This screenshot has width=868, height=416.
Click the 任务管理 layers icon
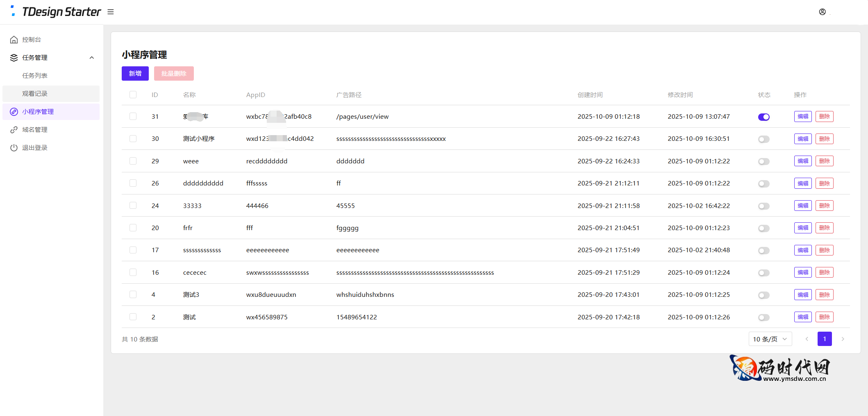click(14, 58)
